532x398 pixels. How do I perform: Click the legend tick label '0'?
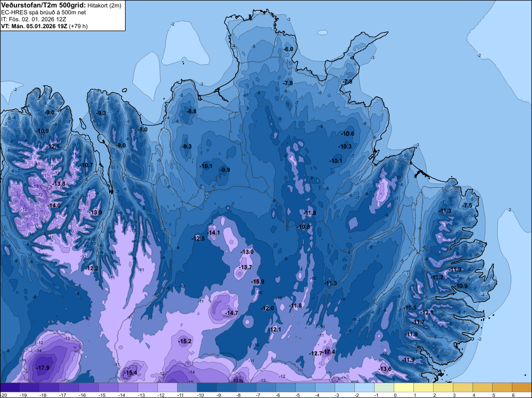(395, 395)
